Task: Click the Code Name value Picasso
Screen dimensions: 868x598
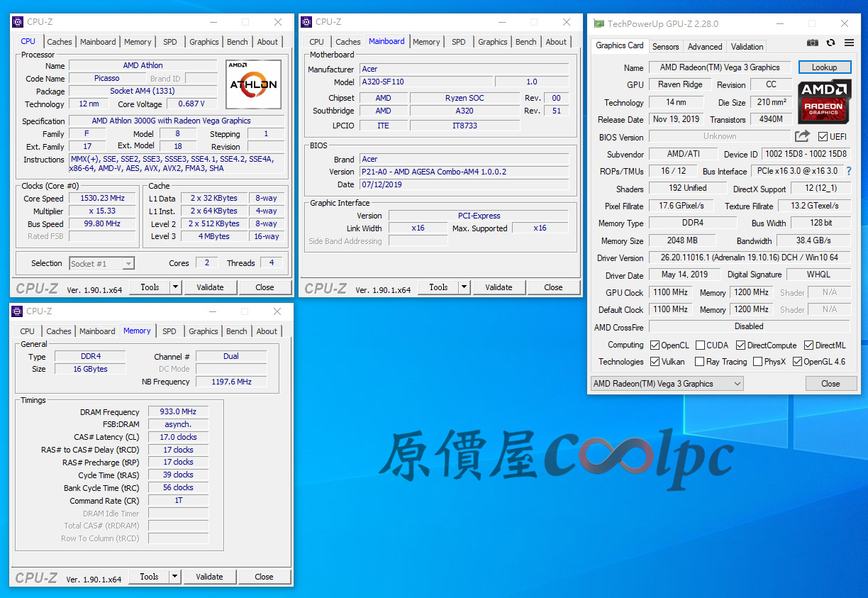Action: pyautogui.click(x=107, y=79)
